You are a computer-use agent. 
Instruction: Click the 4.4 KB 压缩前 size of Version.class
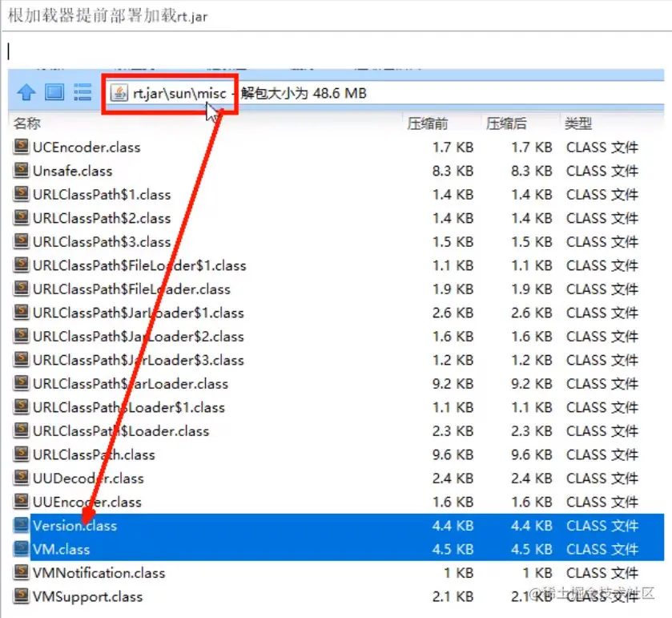(453, 526)
